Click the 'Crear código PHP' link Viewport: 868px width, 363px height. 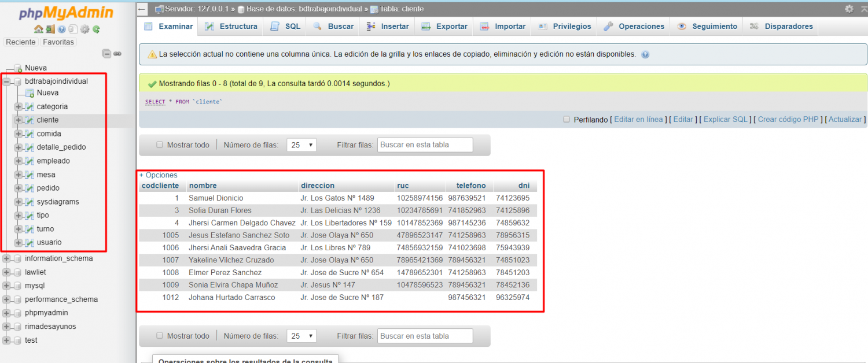coord(788,120)
